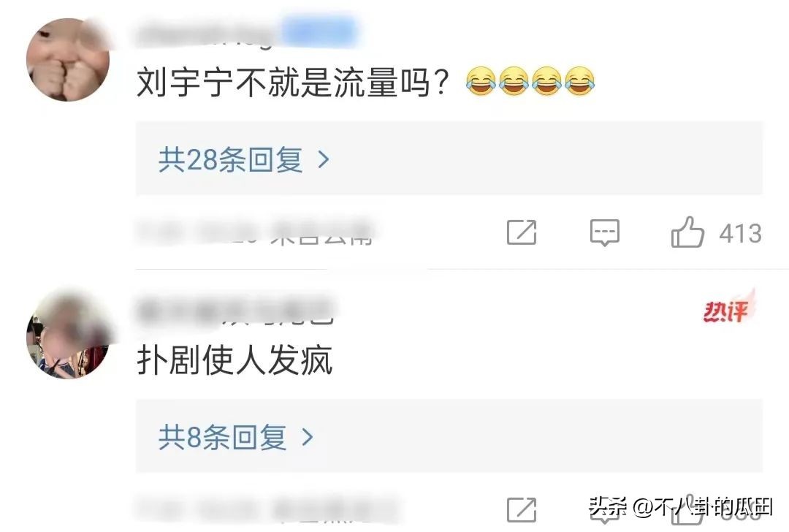Click chevron beside 共28条回复
The height and width of the screenshot is (532, 789).
tap(324, 159)
